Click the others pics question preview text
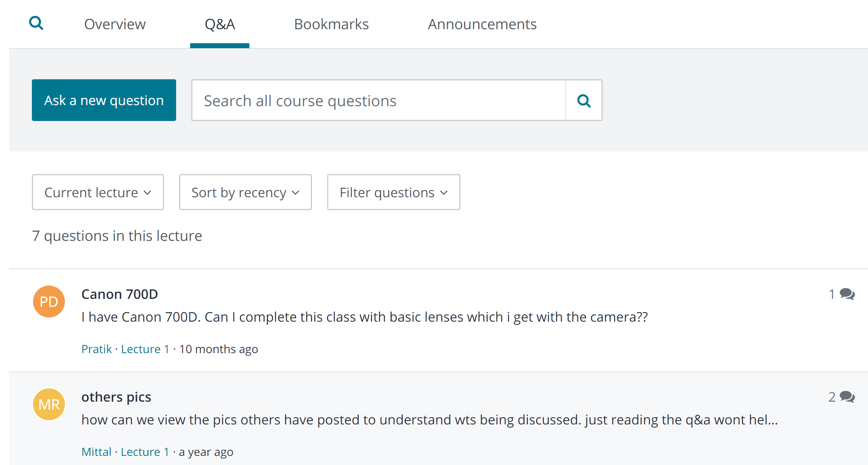 430,420
